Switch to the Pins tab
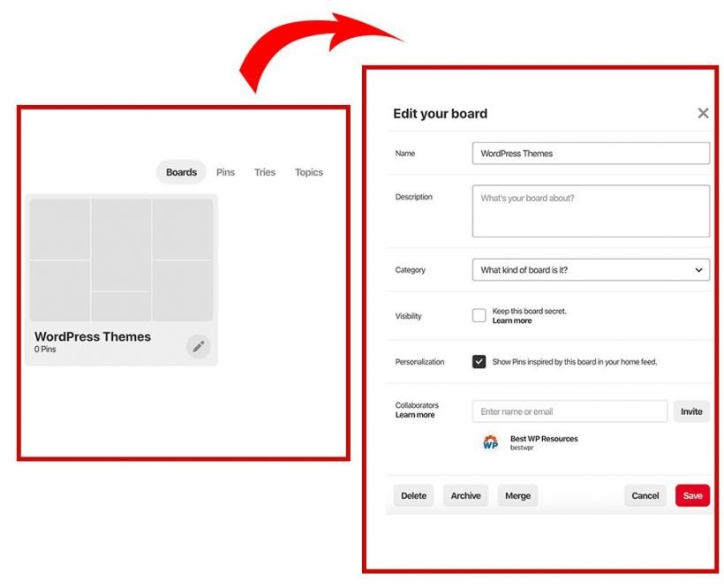724x588 pixels. [225, 172]
